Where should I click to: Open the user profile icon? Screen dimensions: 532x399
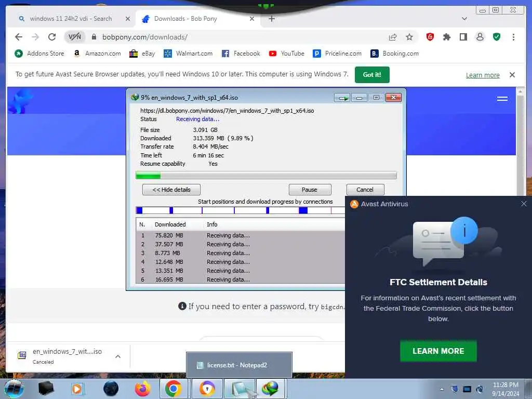tap(480, 37)
